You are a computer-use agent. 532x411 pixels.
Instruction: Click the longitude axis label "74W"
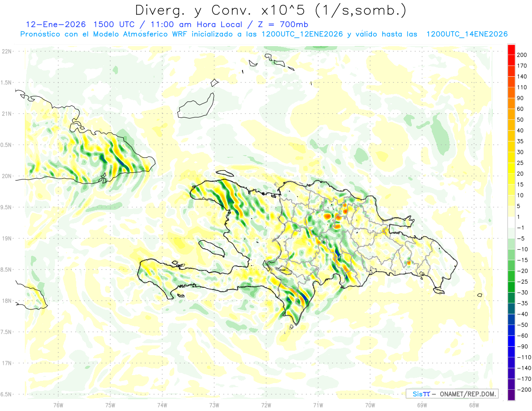pos(162,405)
